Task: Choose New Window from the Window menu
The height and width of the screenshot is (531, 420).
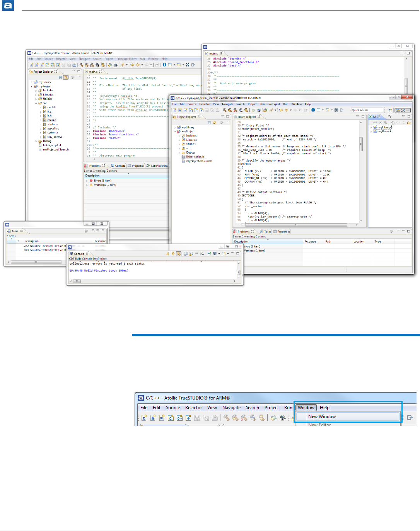Action: click(x=347, y=417)
